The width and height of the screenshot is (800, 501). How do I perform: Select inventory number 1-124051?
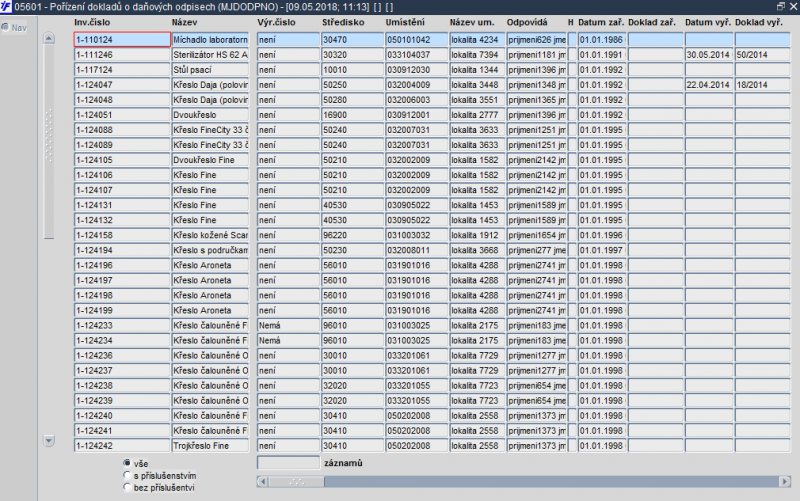pos(122,115)
